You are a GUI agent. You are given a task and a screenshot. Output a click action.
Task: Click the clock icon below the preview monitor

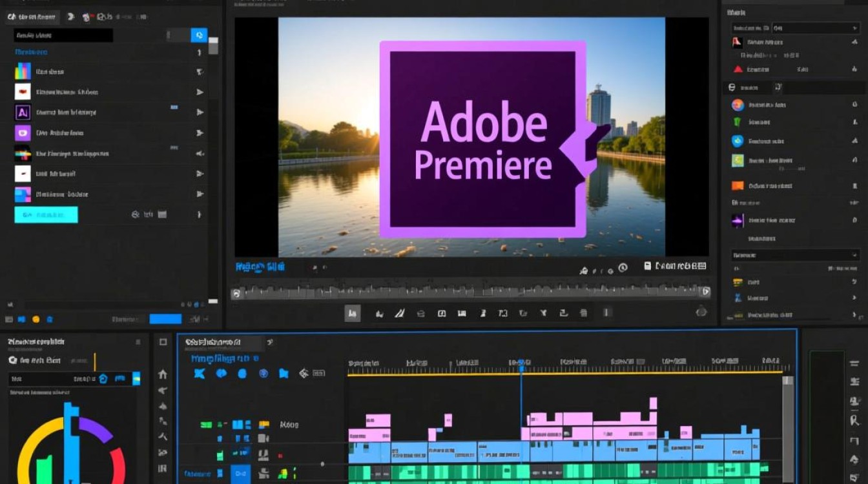click(x=623, y=267)
